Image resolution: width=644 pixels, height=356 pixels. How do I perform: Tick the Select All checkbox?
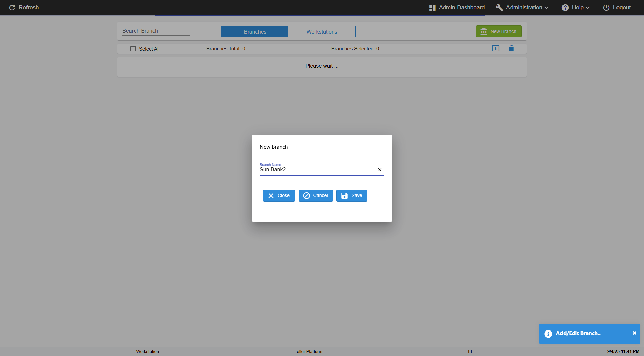pyautogui.click(x=133, y=49)
